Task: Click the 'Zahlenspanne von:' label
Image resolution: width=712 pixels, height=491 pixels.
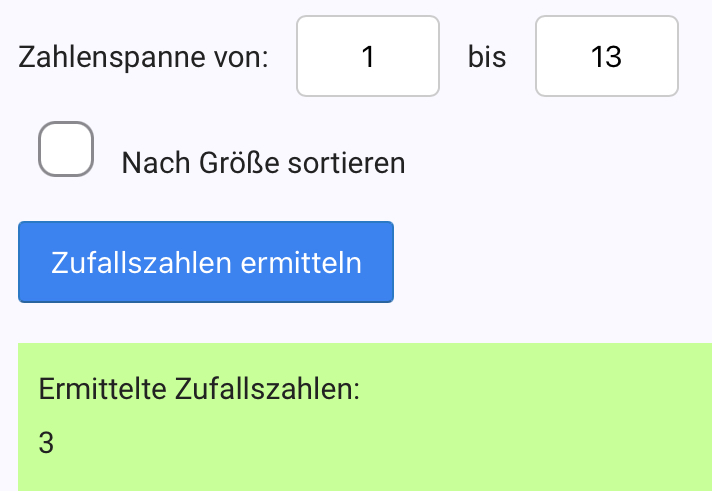Action: (144, 57)
